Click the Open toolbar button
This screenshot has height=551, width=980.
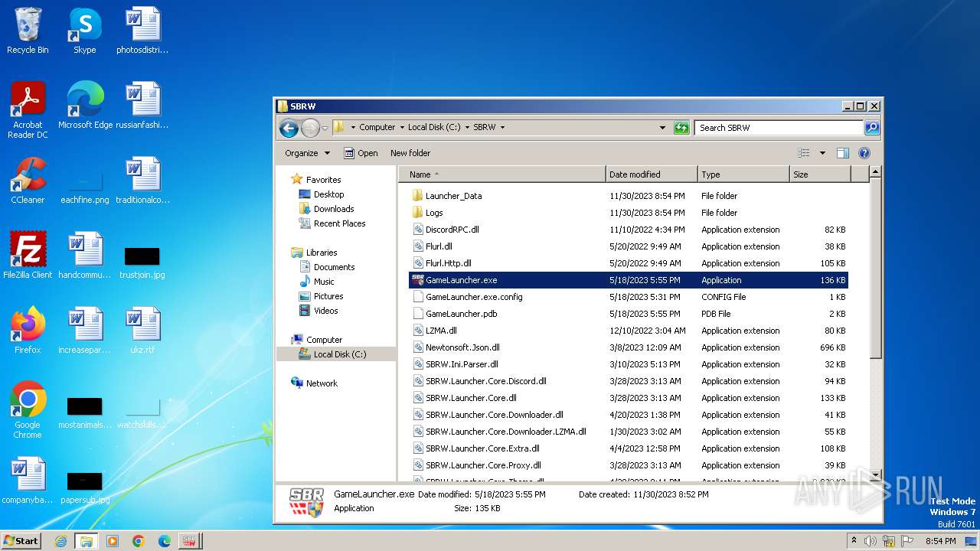(x=361, y=153)
